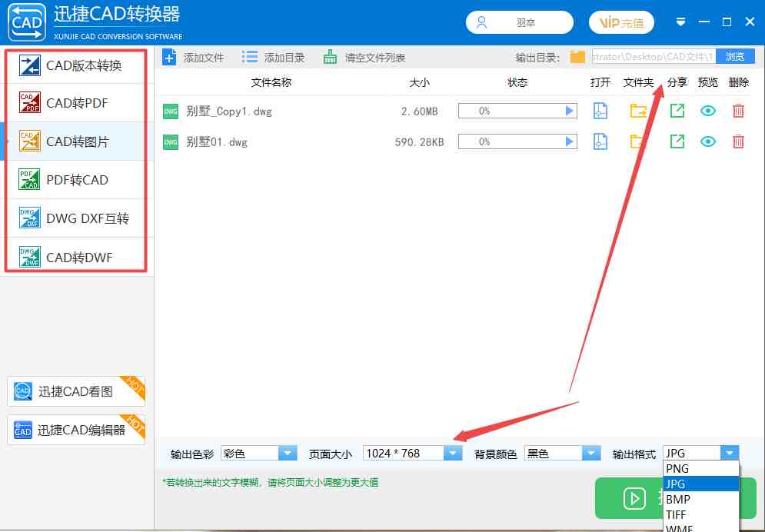Click size value 590.28KB
Image resolution: width=765 pixels, height=532 pixels.
tap(420, 142)
